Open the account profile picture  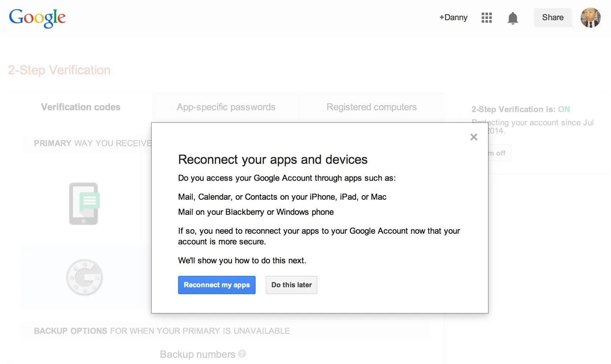click(x=590, y=18)
